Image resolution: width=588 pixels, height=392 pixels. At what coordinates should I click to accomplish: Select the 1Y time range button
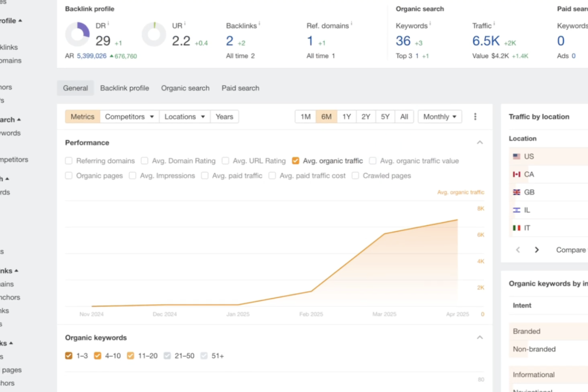[x=346, y=117]
